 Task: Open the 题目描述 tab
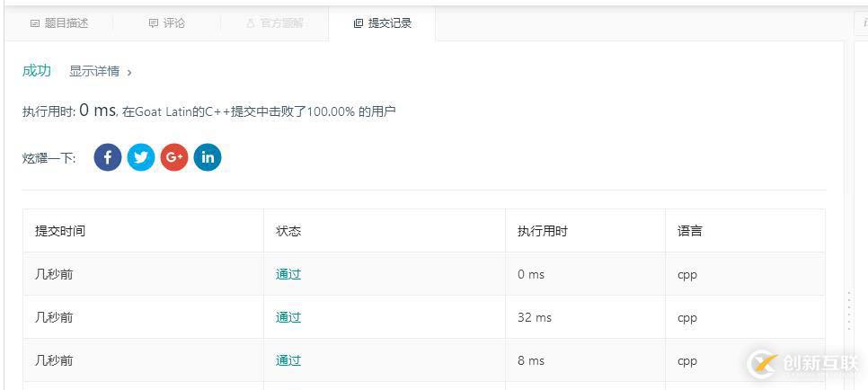(59, 23)
